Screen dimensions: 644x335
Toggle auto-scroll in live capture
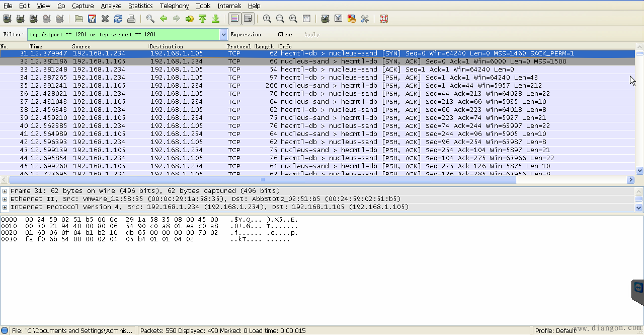[x=248, y=19]
